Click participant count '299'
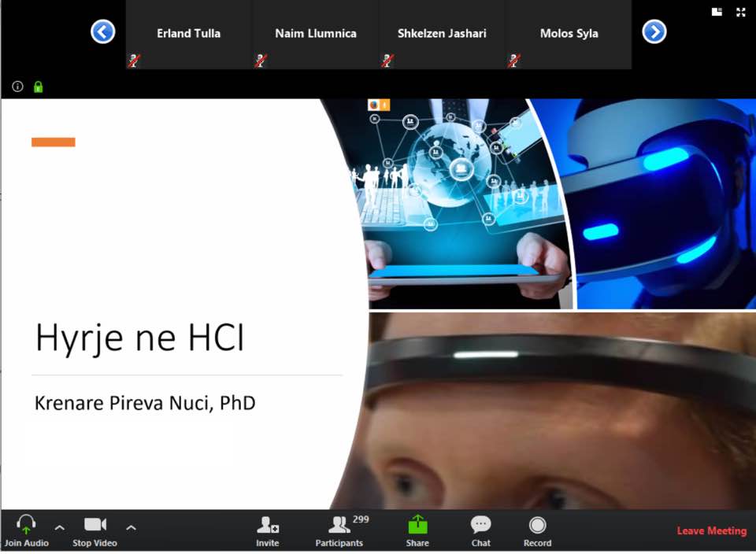The width and height of the screenshot is (756, 554). pyautogui.click(x=361, y=519)
